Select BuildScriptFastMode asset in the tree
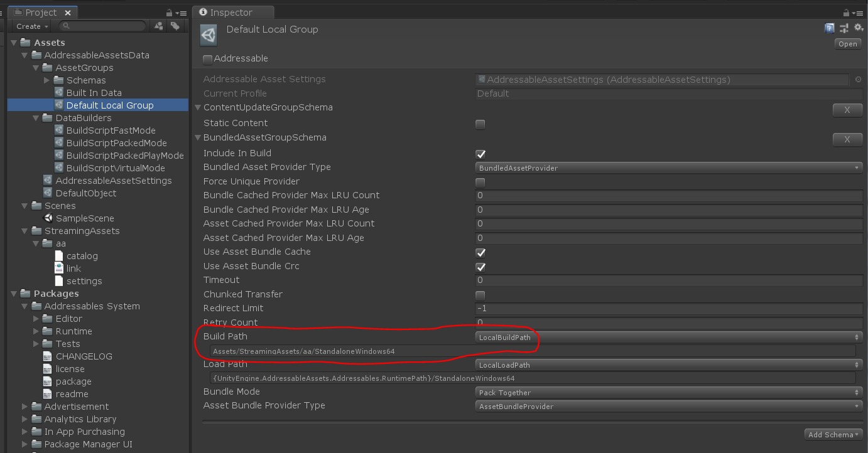Image resolution: width=868 pixels, height=453 pixels. [111, 131]
